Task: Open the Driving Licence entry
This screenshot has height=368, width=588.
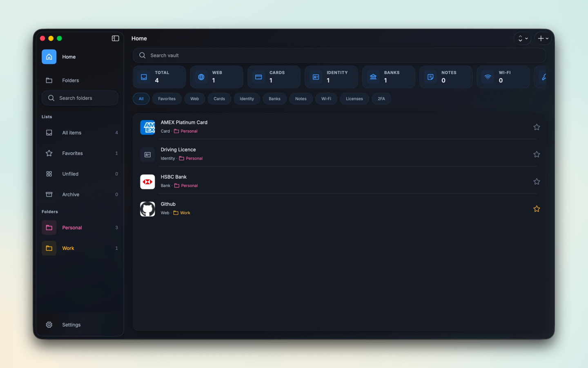Action: pos(339,155)
